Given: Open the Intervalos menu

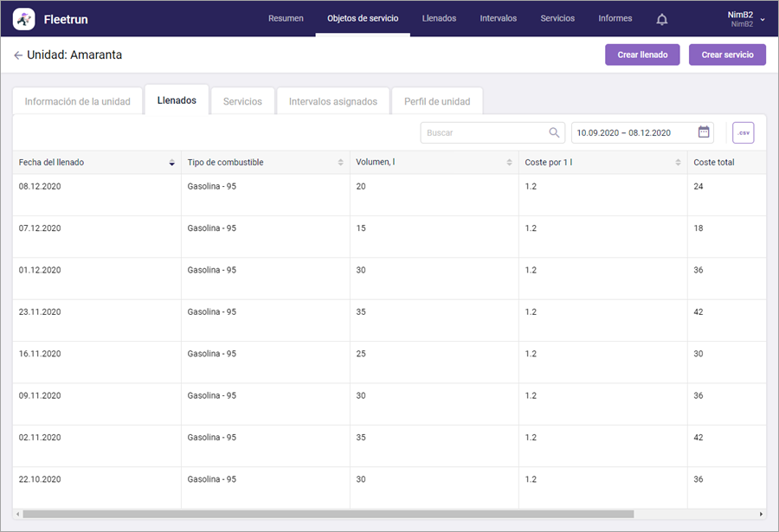Looking at the screenshot, I should 499,18.
